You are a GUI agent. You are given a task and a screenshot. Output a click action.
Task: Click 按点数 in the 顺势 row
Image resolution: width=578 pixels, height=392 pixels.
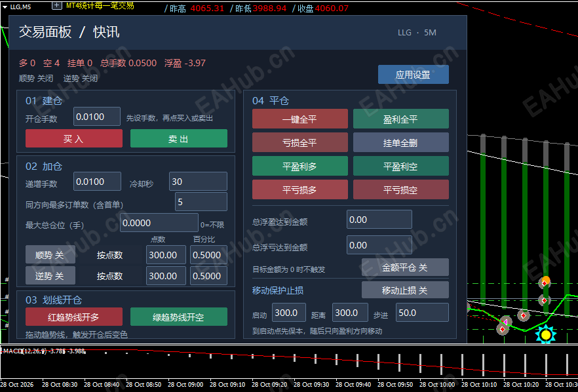click(x=109, y=255)
